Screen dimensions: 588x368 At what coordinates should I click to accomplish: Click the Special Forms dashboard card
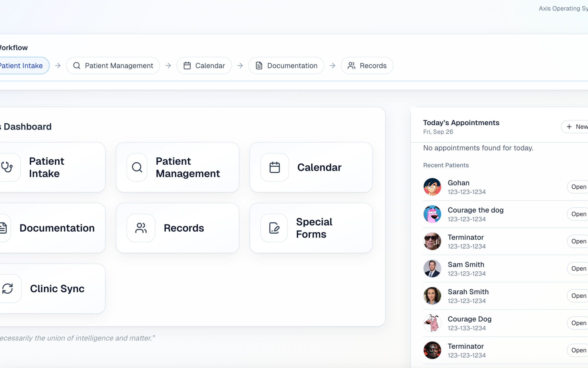(311, 228)
